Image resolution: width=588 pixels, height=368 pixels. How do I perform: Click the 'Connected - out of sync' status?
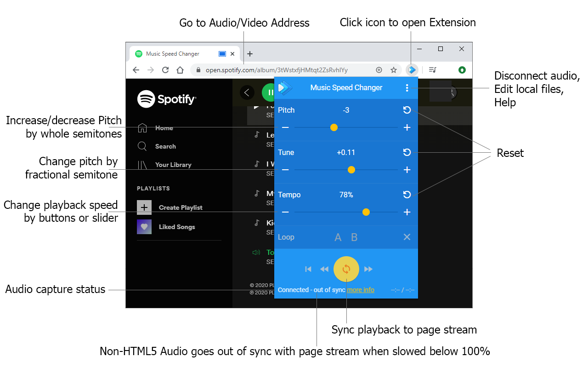[x=311, y=290]
